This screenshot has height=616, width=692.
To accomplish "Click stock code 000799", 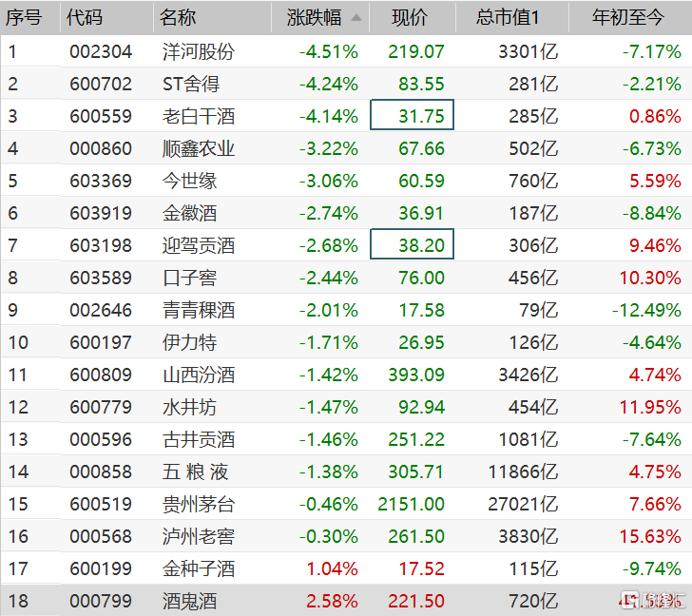I will point(101,601).
